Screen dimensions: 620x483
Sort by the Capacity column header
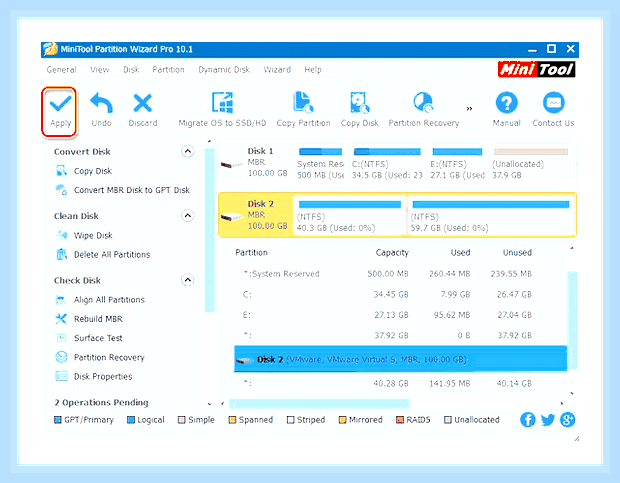click(x=392, y=253)
